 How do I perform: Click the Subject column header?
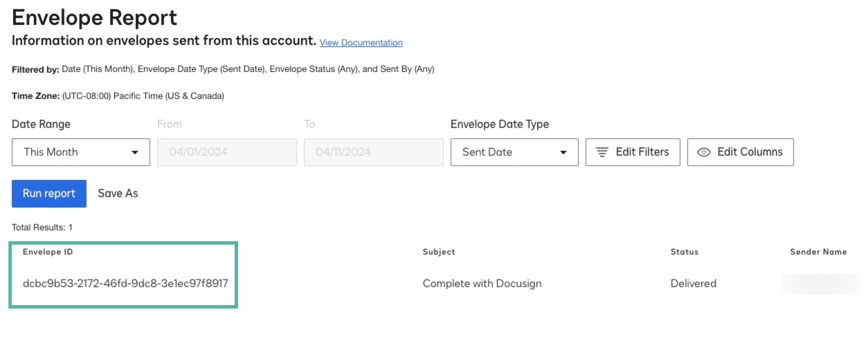pos(438,252)
